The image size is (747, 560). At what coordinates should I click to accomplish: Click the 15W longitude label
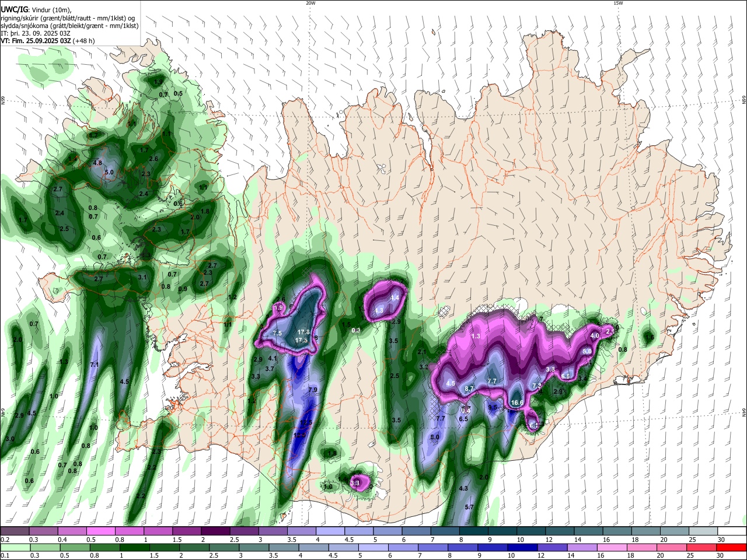point(618,3)
